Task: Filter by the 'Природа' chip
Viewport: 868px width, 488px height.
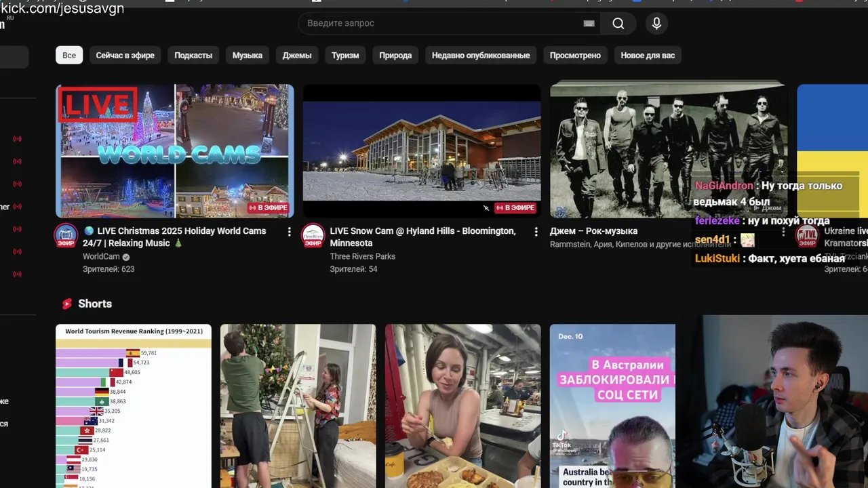Action: coord(395,56)
